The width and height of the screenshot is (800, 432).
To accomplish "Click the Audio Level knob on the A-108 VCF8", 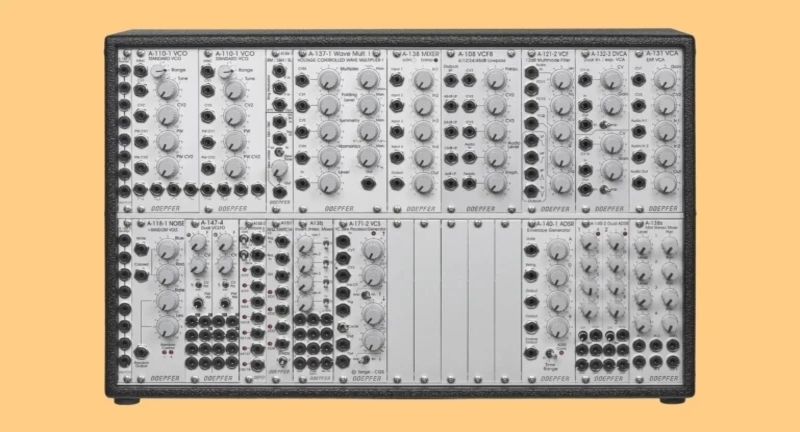I will 495,157.
